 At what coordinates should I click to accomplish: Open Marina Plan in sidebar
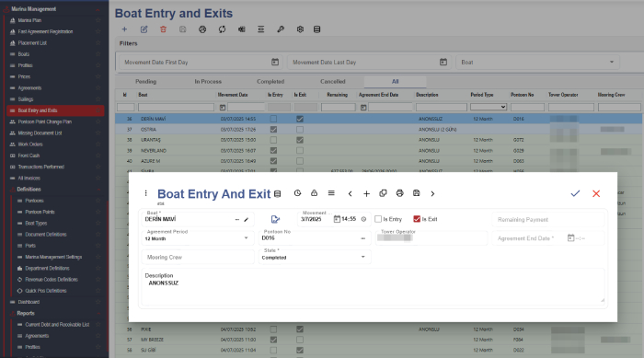[x=29, y=20]
